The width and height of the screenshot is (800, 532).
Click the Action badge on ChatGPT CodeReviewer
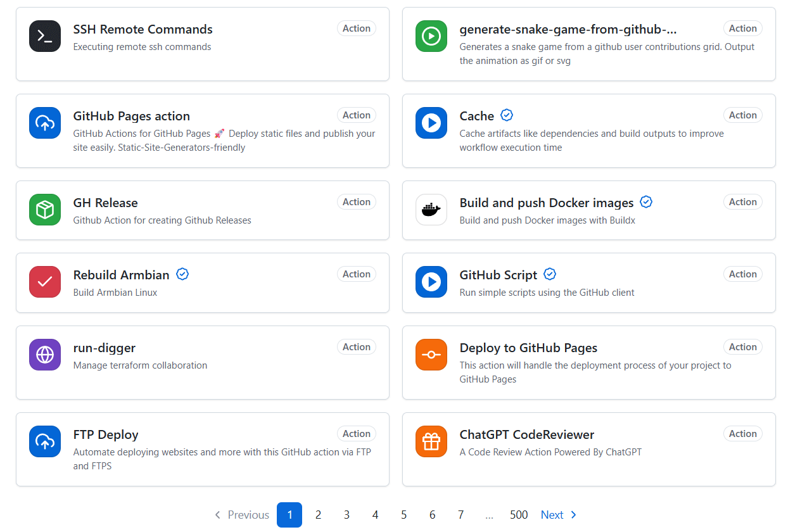[743, 434]
